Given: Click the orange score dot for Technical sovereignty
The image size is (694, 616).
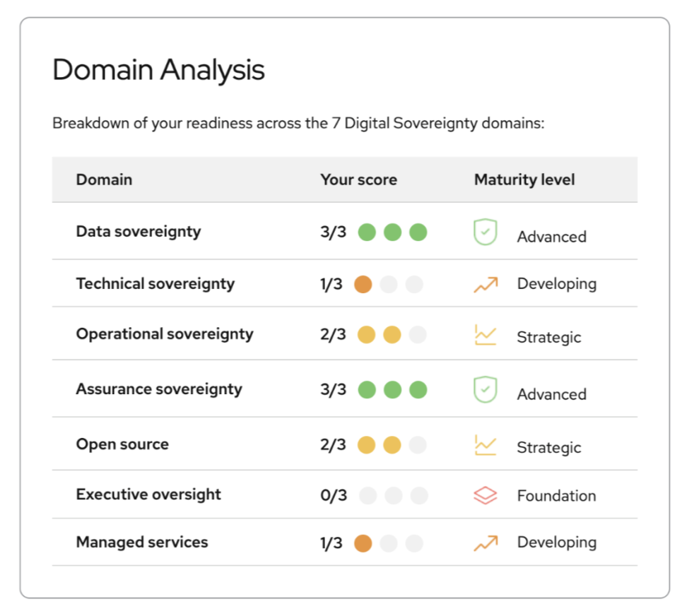Looking at the screenshot, I should 363,284.
